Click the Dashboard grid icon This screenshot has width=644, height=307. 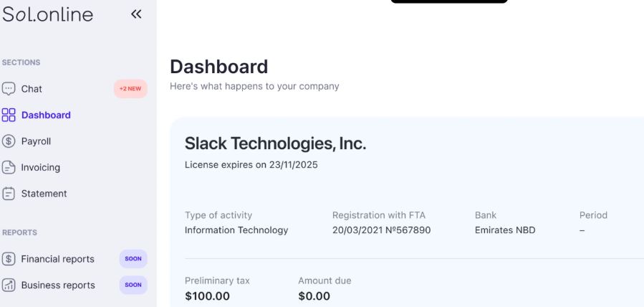pos(8,115)
